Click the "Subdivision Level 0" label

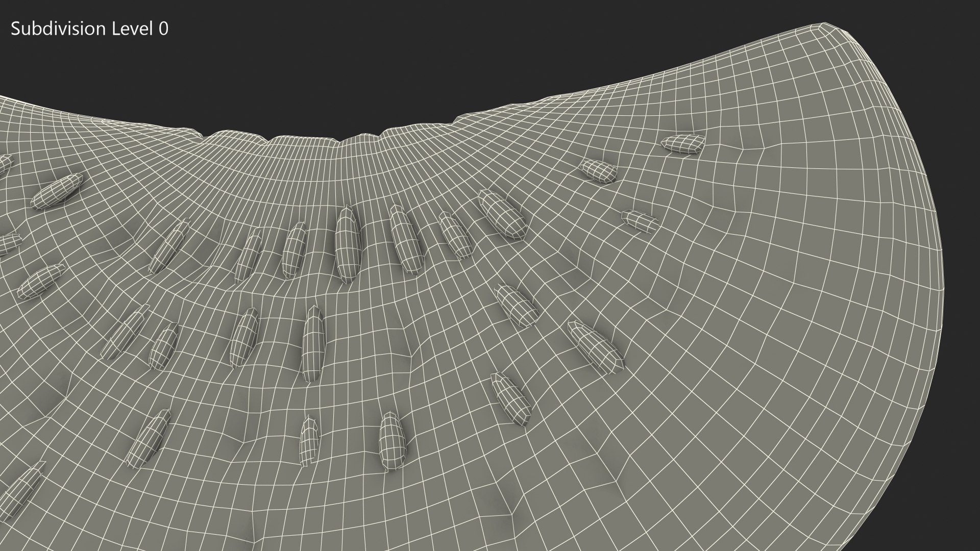[89, 29]
